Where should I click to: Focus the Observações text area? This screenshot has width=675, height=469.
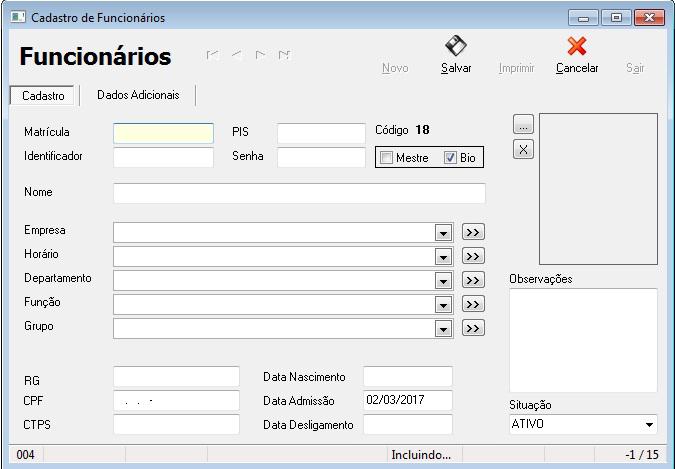tap(582, 340)
